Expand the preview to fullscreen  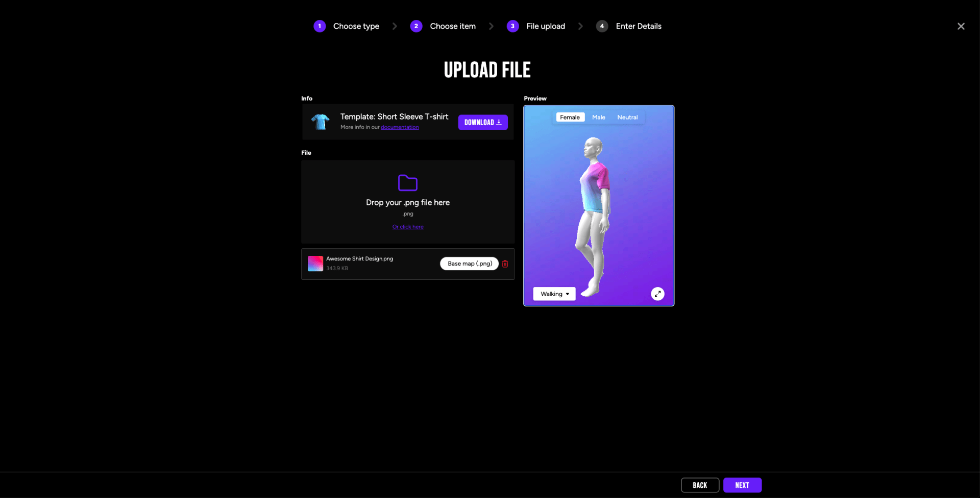click(x=657, y=294)
